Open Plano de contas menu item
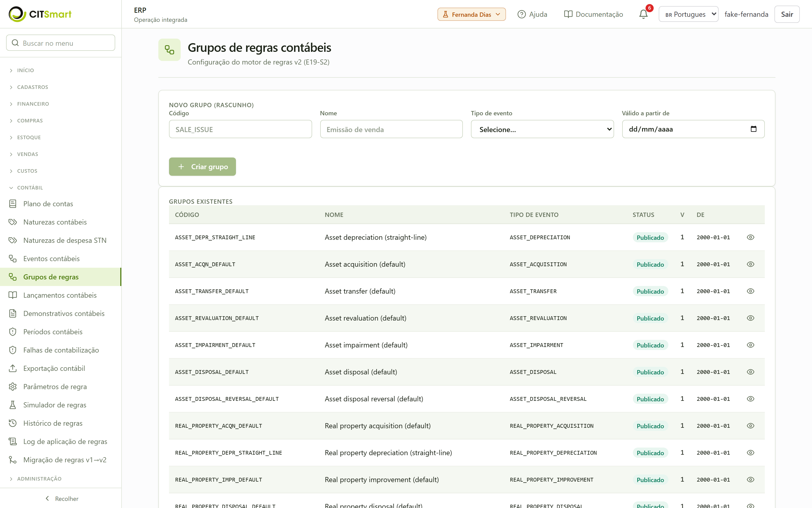This screenshot has height=508, width=812. pos(61,204)
